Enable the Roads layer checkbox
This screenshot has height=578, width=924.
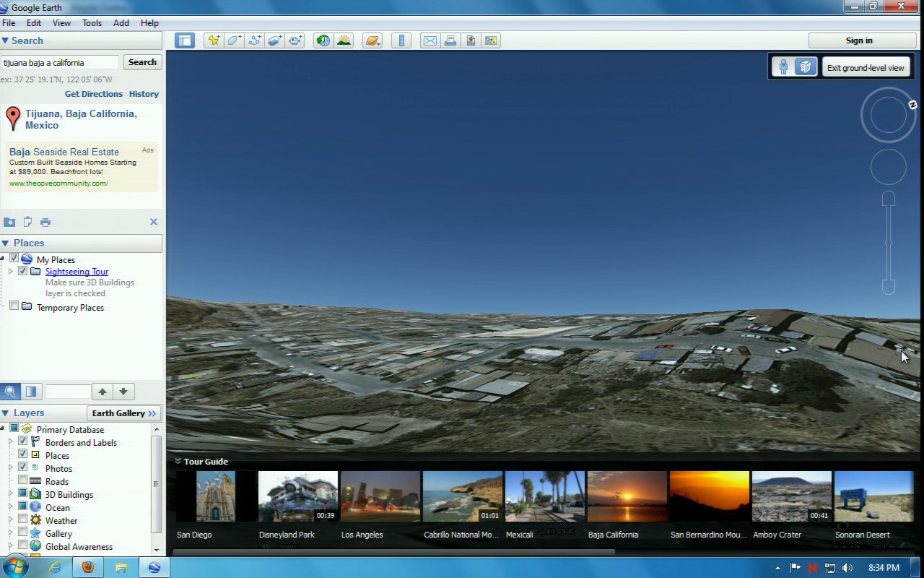tap(23, 481)
